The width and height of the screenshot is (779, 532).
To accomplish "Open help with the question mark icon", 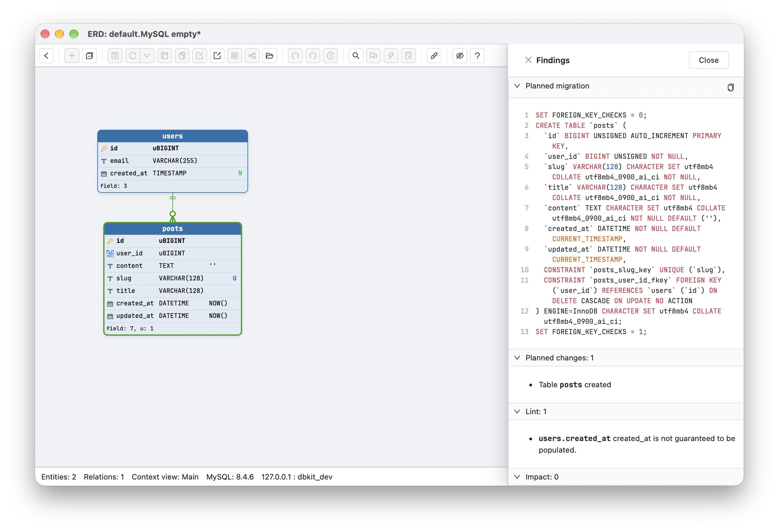I will 477,56.
